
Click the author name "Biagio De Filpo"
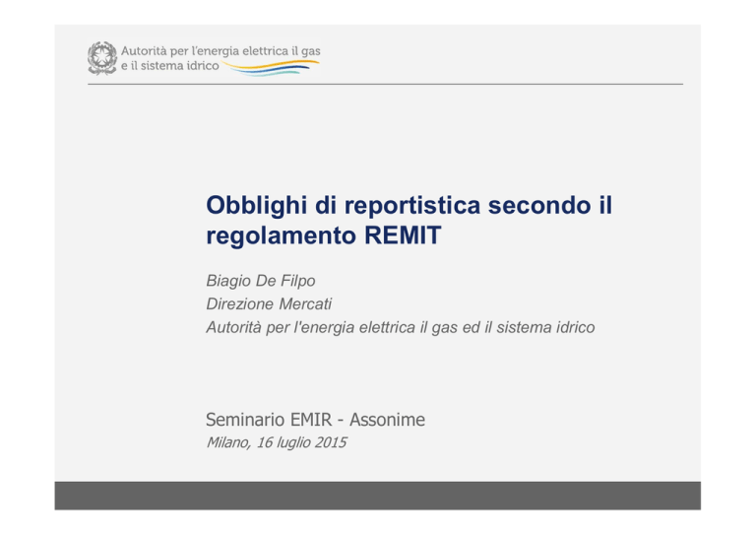[x=261, y=281]
